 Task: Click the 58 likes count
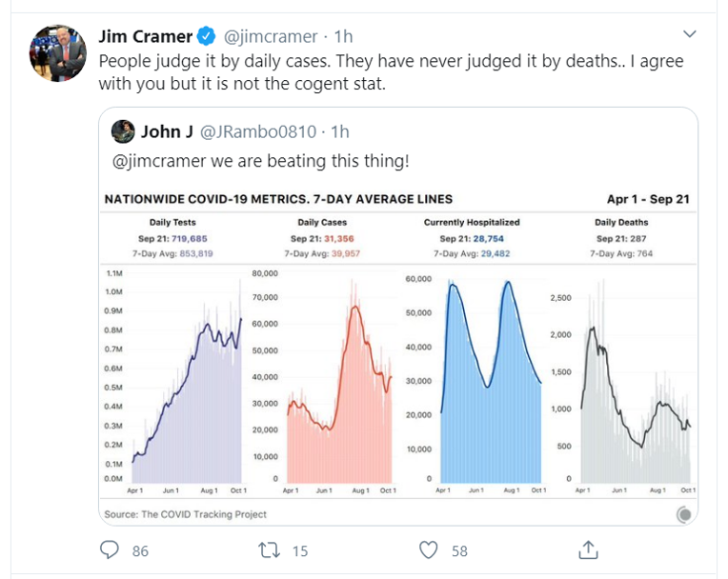click(x=459, y=550)
